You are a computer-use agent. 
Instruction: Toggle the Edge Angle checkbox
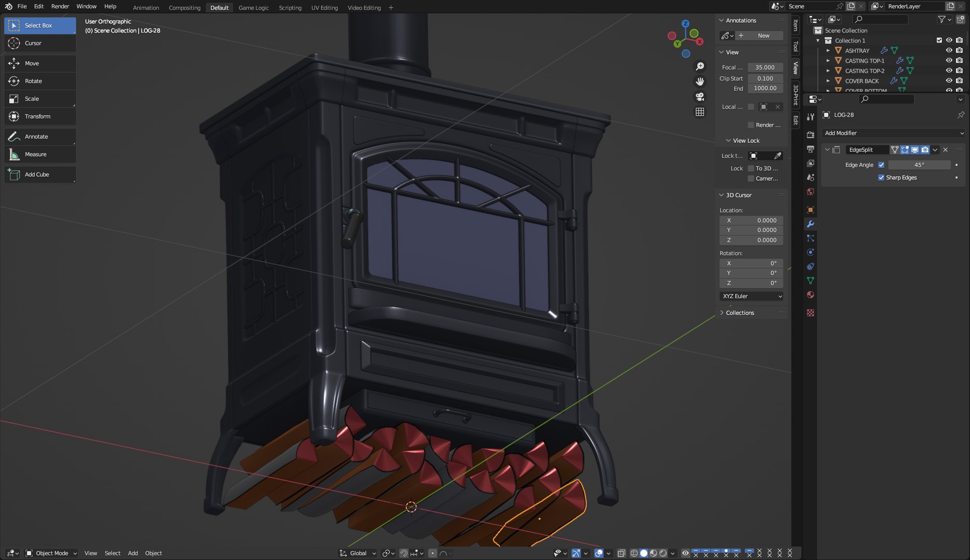point(881,165)
